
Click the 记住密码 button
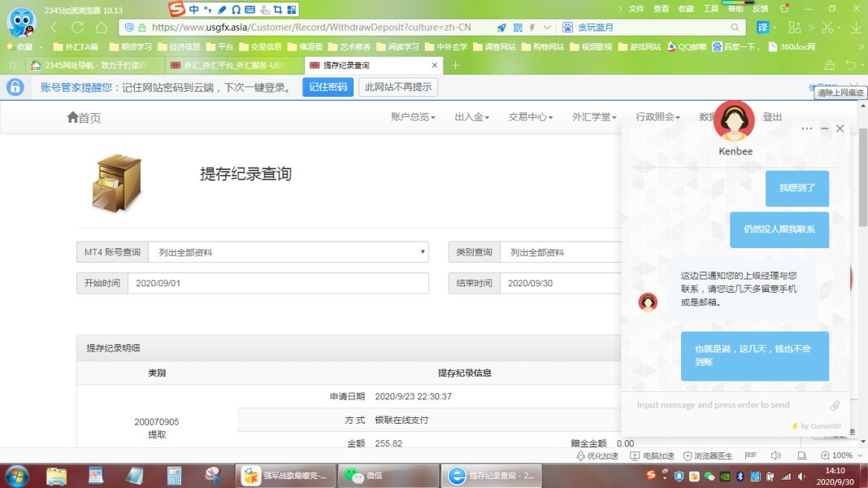point(328,87)
